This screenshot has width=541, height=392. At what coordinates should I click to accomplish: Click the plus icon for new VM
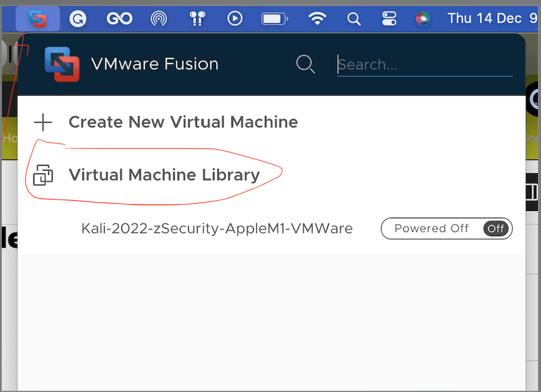pos(43,123)
